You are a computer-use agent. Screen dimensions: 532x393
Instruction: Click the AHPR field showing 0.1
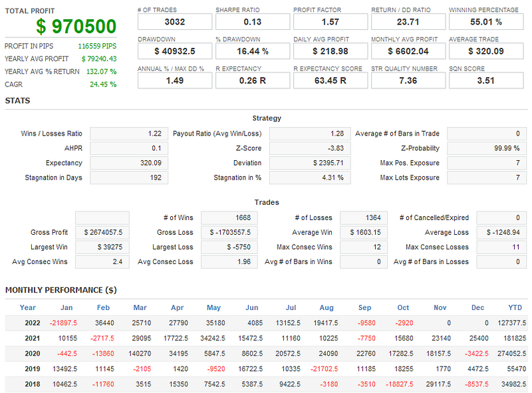(x=129, y=148)
